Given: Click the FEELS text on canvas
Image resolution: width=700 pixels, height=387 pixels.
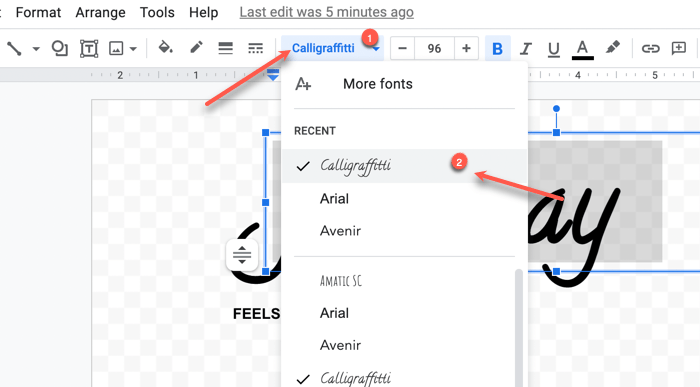Looking at the screenshot, I should coord(257,314).
